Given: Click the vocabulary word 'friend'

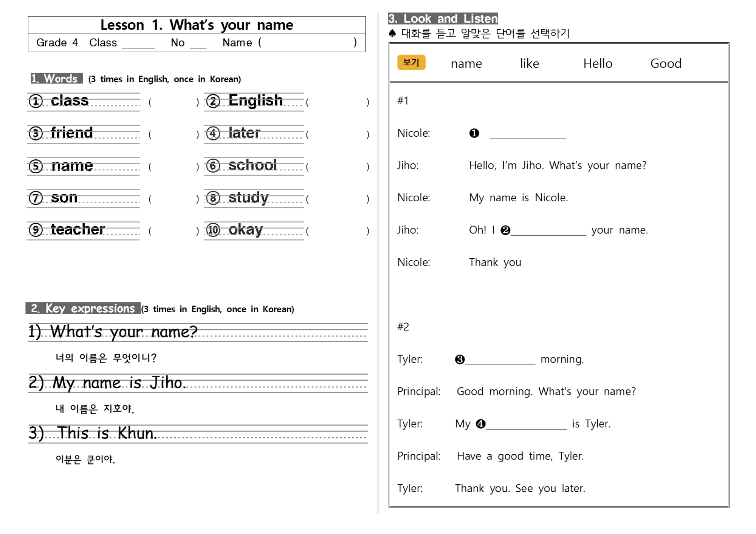Looking at the screenshot, I should 72,133.
